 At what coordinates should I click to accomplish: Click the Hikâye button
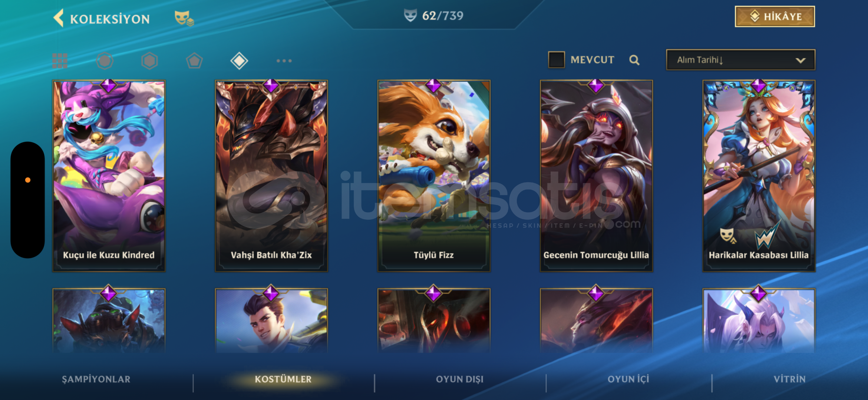tap(775, 17)
